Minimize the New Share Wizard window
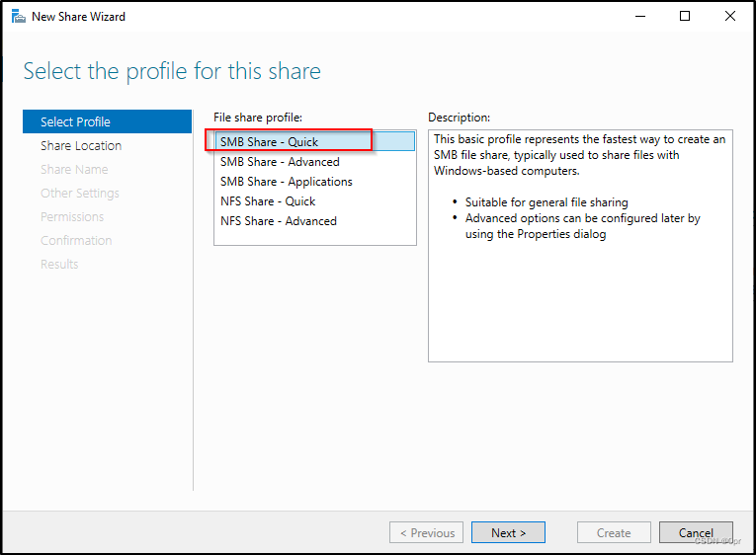 [640, 17]
